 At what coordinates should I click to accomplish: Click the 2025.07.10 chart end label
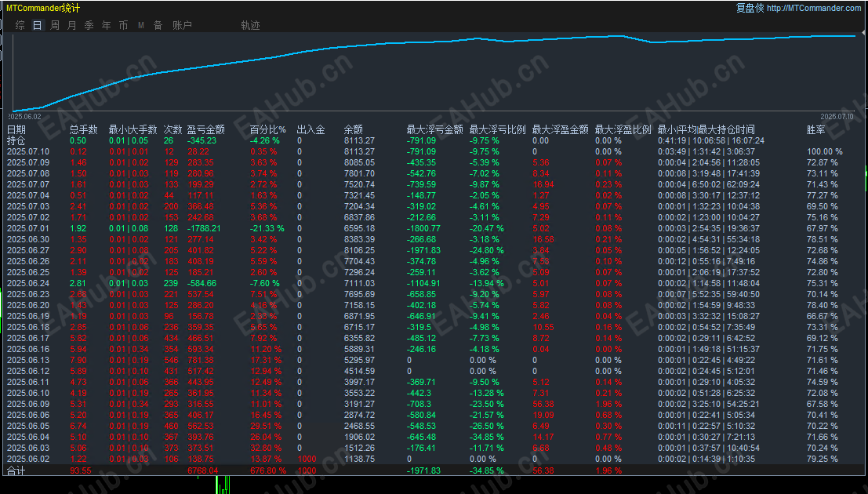pyautogui.click(x=837, y=117)
